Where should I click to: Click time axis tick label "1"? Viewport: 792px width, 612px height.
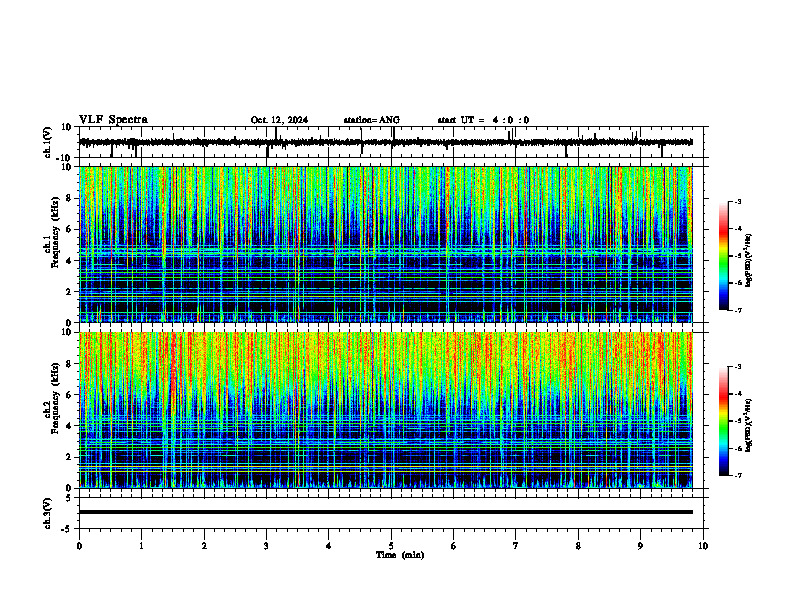pos(142,546)
